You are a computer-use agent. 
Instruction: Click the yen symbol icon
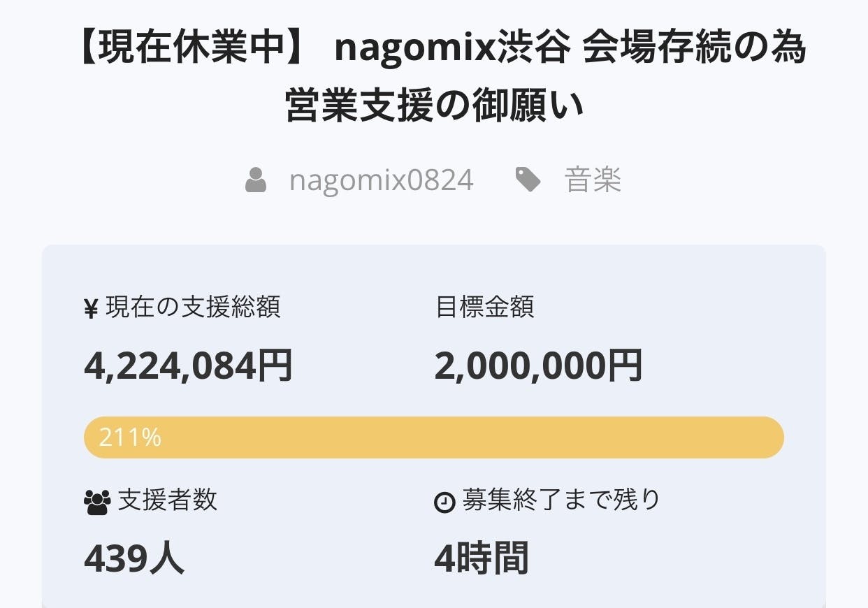[x=91, y=308]
